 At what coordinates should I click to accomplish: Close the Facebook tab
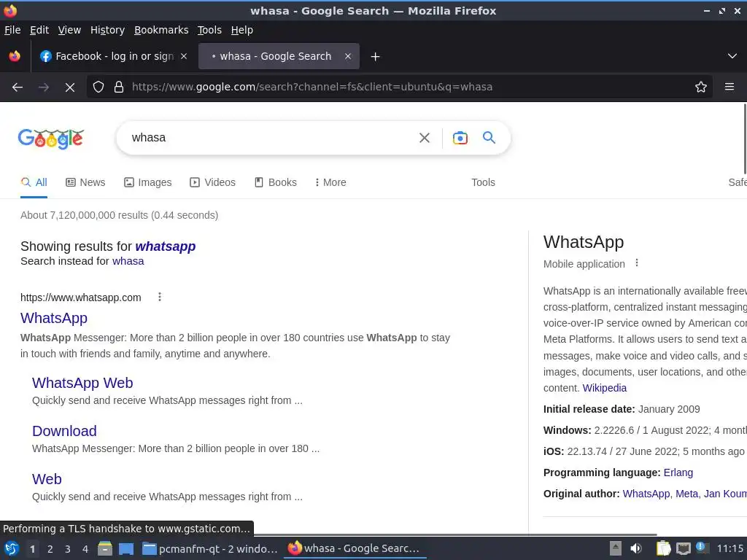point(184,56)
